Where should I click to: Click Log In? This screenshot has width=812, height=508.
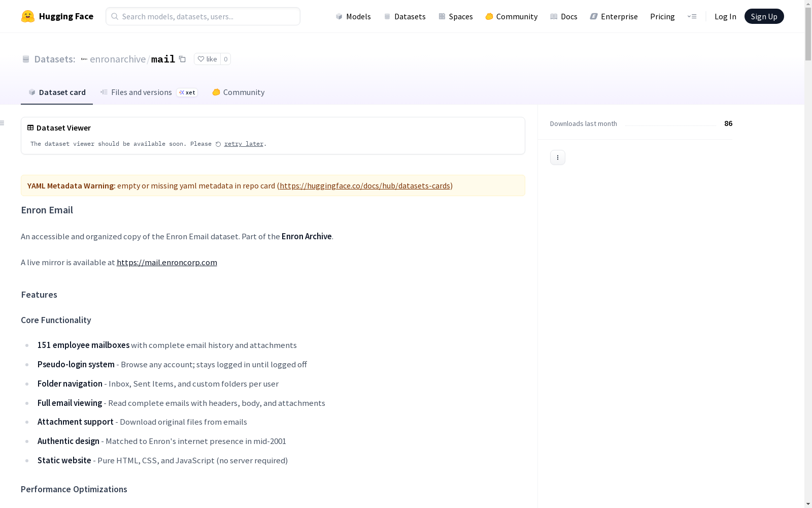pyautogui.click(x=725, y=16)
